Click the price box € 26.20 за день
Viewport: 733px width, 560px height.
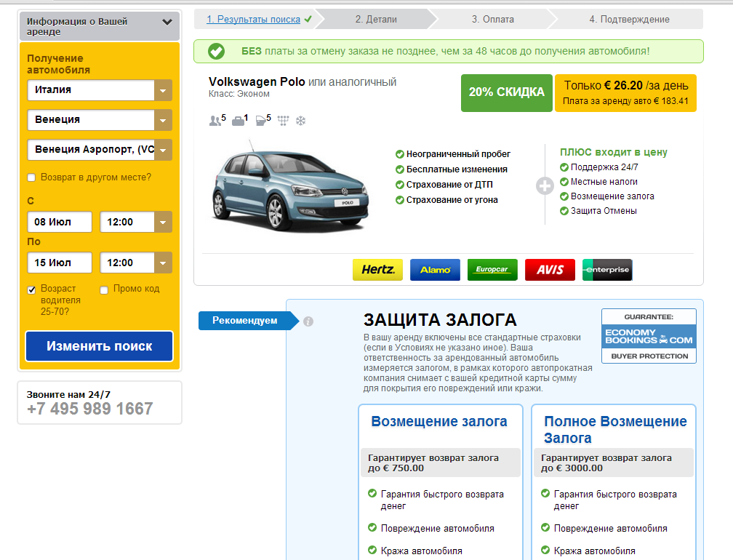[625, 93]
